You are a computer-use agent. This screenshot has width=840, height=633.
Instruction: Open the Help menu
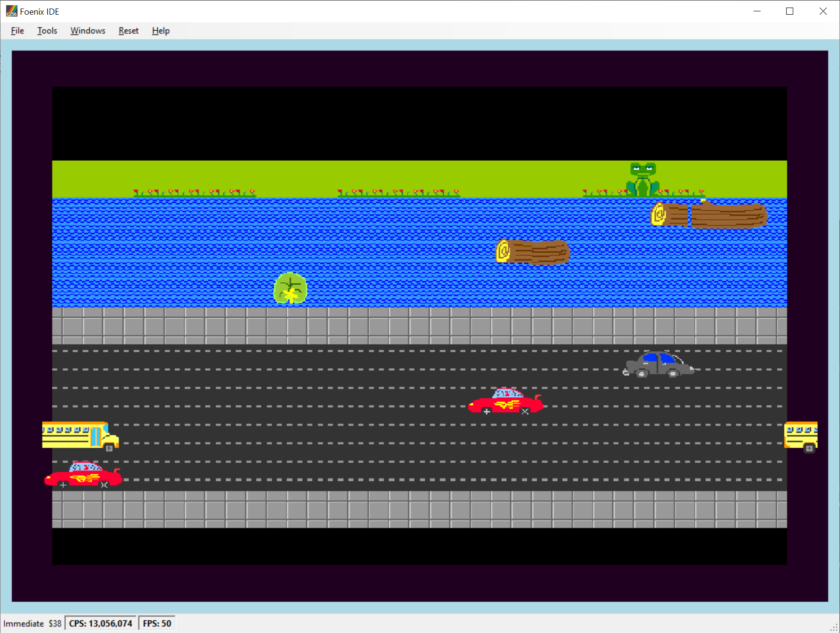[x=161, y=31]
